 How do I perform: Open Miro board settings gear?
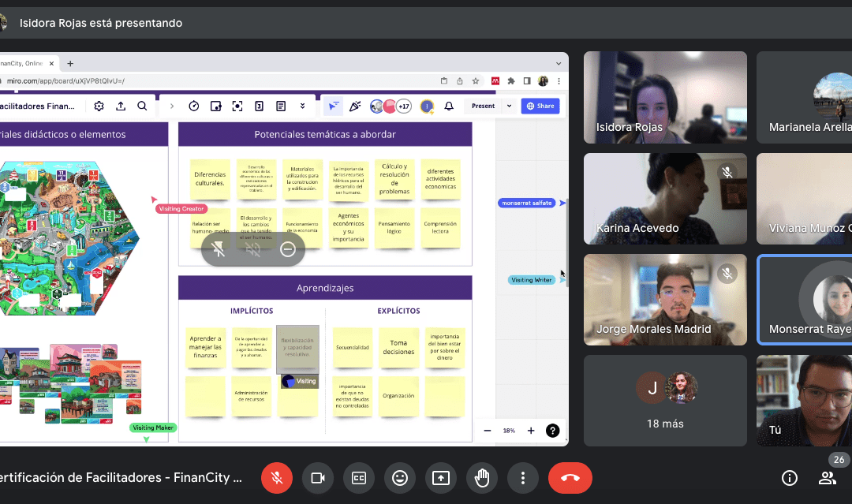(x=99, y=106)
